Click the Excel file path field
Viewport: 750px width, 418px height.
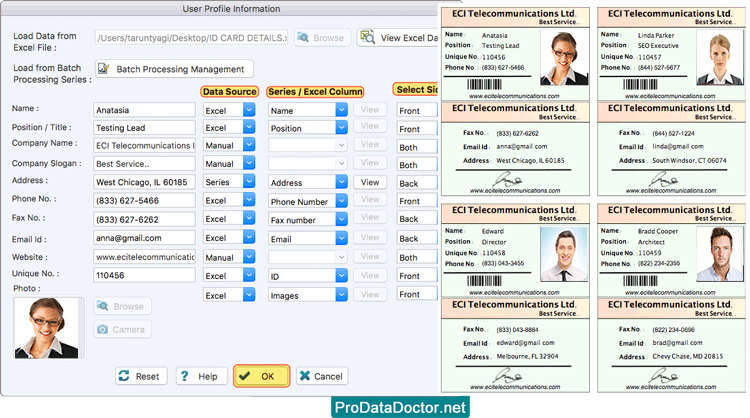point(191,38)
